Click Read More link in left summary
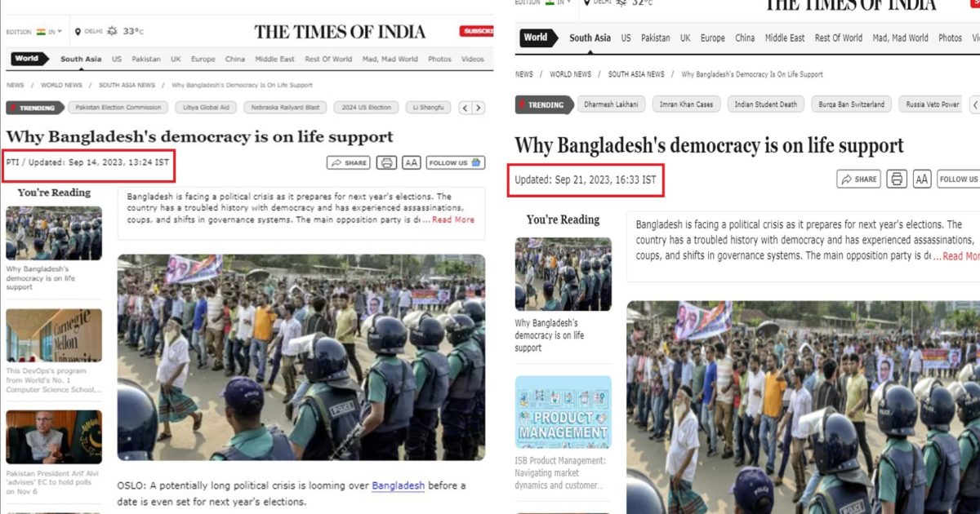This screenshot has width=980, height=514. (x=453, y=219)
